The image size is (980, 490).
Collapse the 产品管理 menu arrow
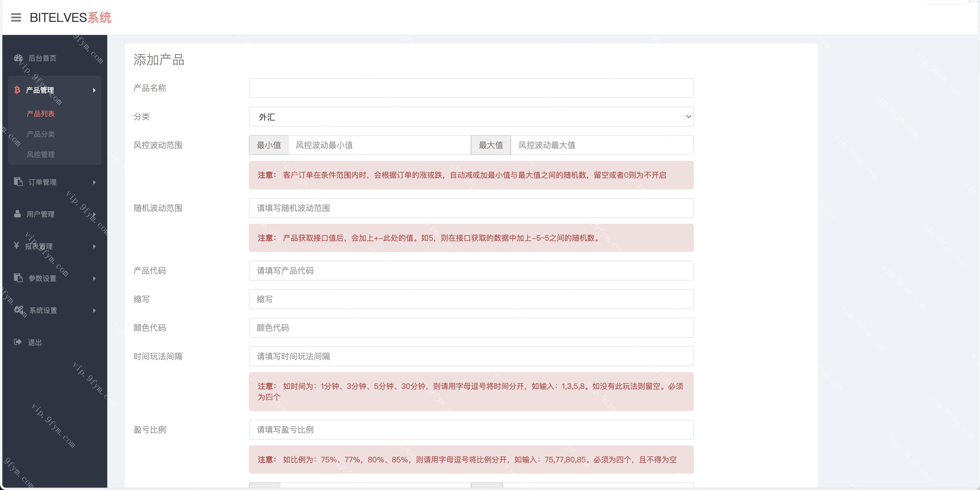point(94,90)
